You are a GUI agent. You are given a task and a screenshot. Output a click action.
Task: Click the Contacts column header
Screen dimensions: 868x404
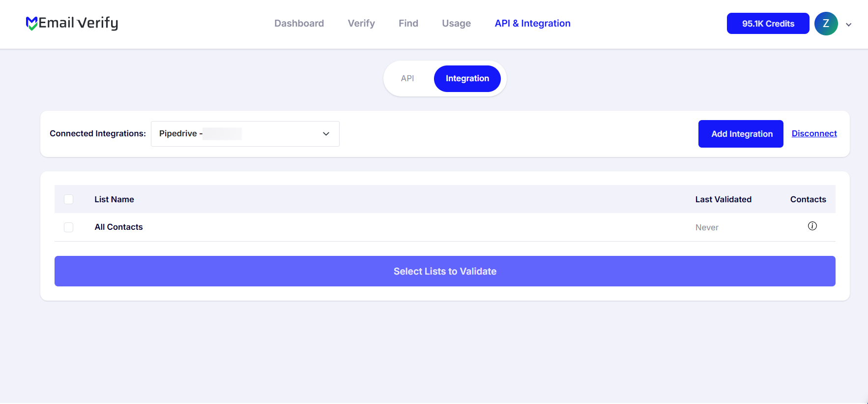click(x=808, y=199)
